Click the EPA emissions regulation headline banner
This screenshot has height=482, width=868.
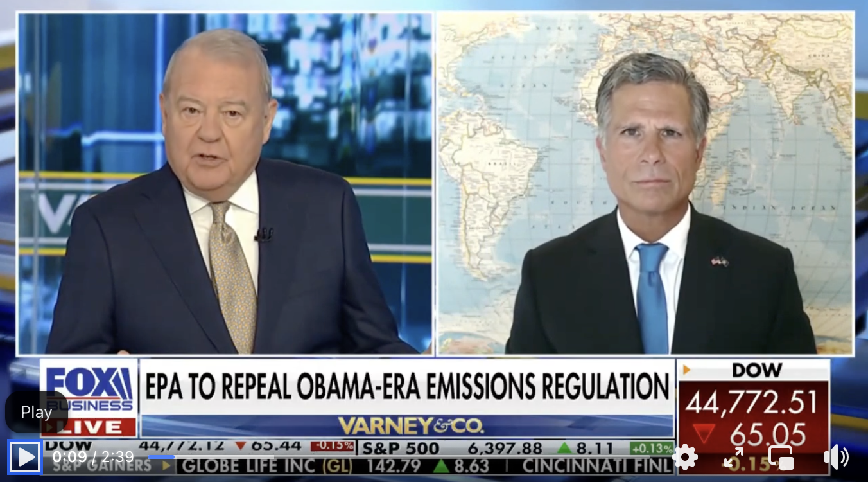[x=407, y=386]
